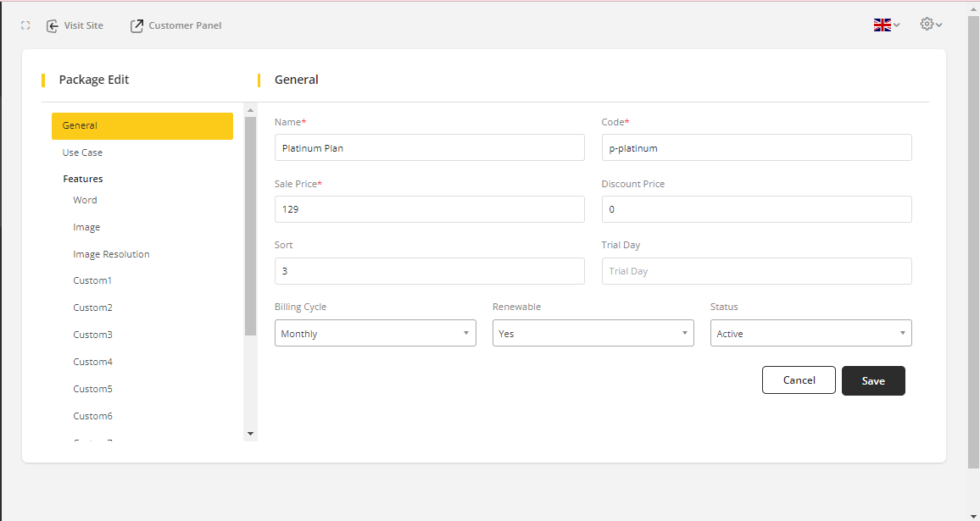Open the Use Case section
Screen dimensions: 980x521
tap(82, 152)
